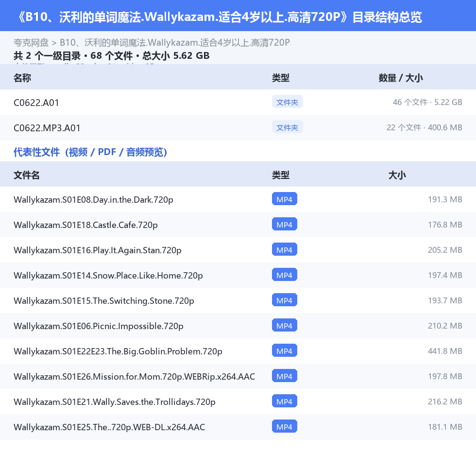
Task: Select file Wallykazam.S01E18.Castle.Cafe.720p
Action: pyautogui.click(x=85, y=225)
